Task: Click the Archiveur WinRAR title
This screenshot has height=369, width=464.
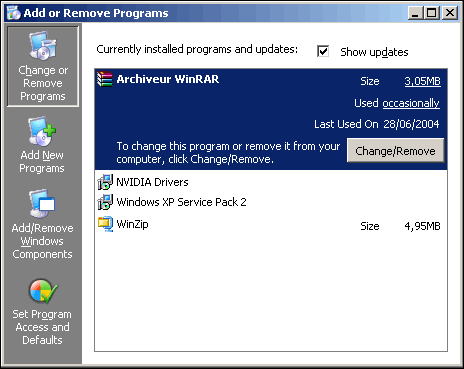Action: (168, 79)
